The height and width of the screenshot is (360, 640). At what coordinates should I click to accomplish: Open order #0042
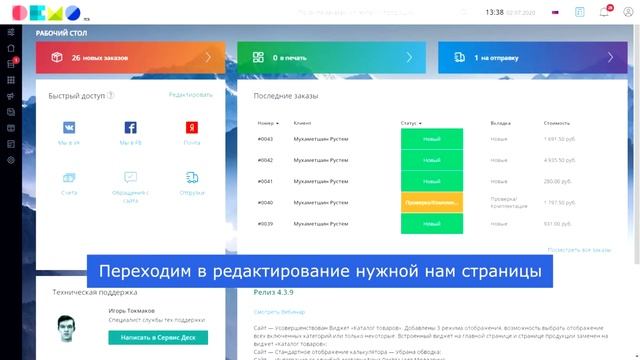click(265, 160)
